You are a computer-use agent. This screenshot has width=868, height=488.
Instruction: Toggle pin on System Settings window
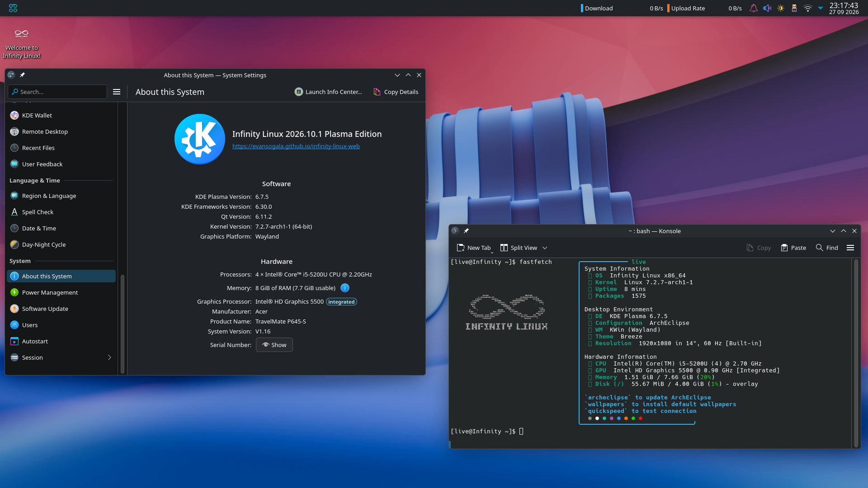(x=22, y=75)
